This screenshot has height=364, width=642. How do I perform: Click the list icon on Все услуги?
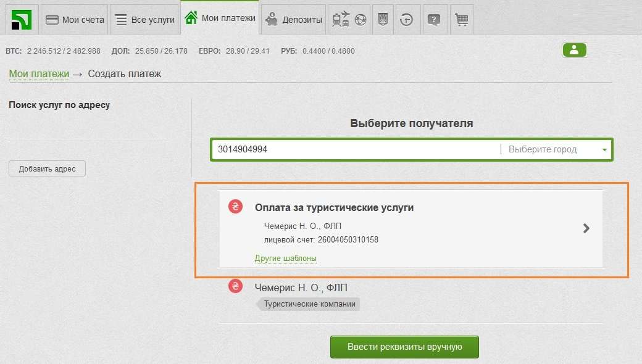121,20
